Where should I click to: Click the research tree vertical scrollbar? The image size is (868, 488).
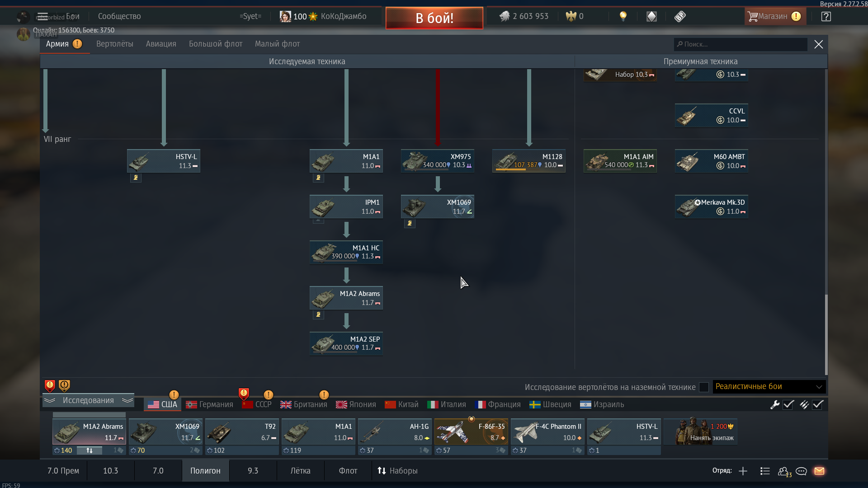(826, 334)
